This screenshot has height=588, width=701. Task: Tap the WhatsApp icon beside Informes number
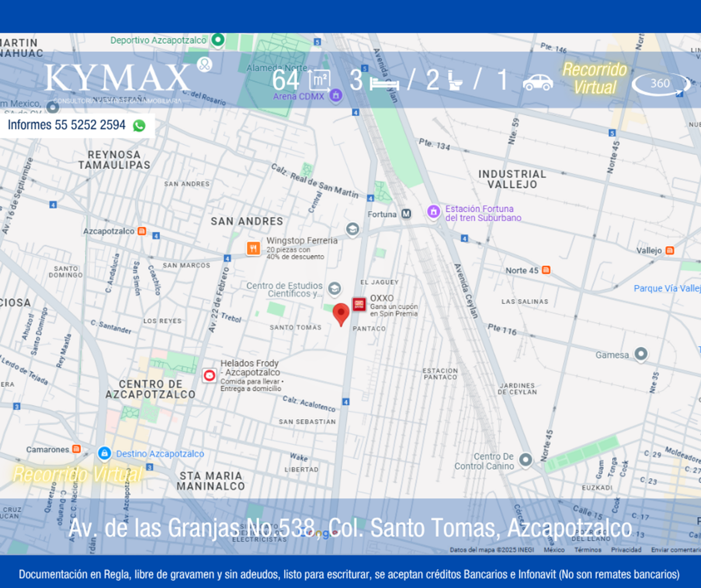tap(139, 125)
